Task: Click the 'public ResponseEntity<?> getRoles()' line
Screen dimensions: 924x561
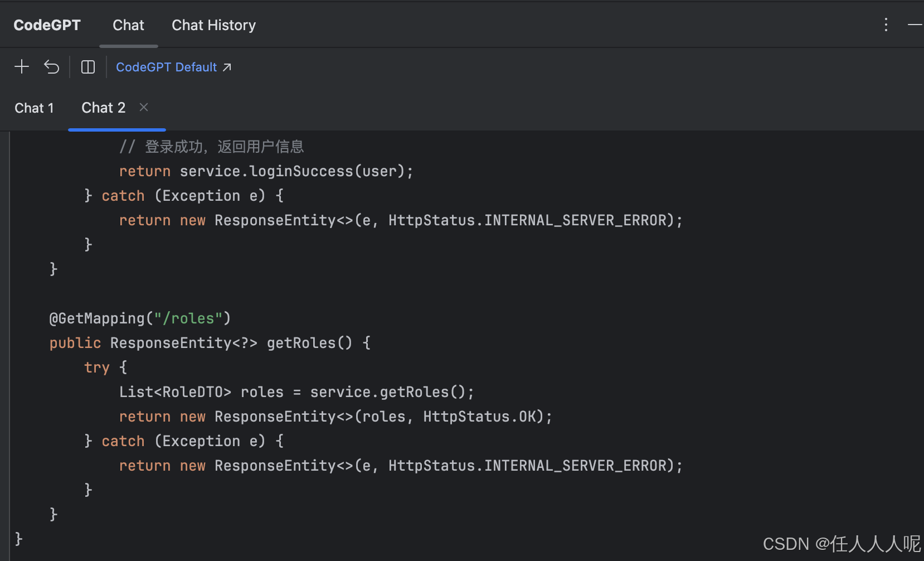Action: pyautogui.click(x=210, y=343)
